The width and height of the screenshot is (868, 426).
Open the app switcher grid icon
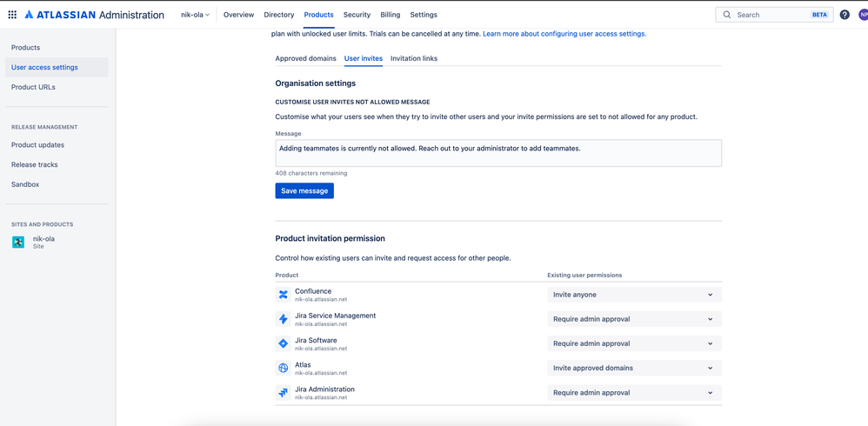coord(12,15)
